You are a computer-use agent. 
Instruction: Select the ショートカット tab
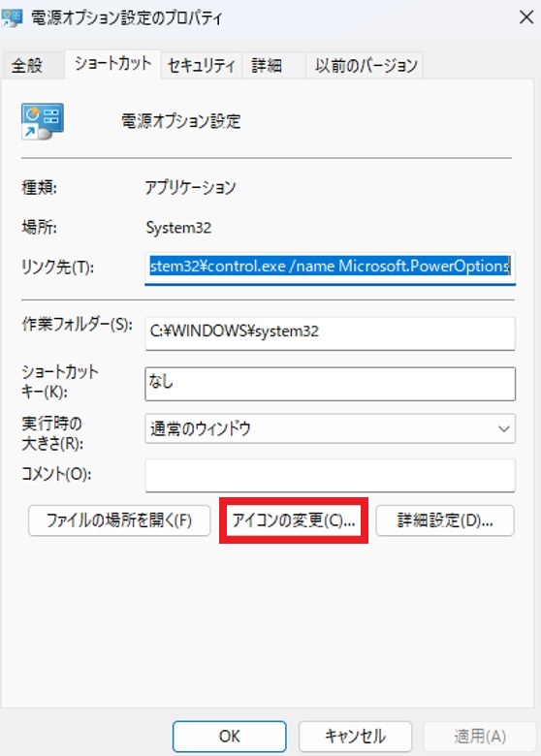point(112,64)
